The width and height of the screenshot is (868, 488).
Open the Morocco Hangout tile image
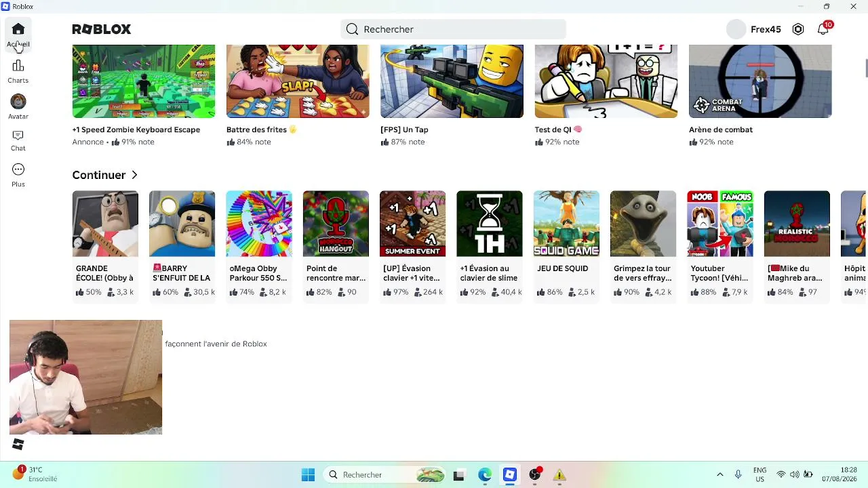tap(336, 224)
